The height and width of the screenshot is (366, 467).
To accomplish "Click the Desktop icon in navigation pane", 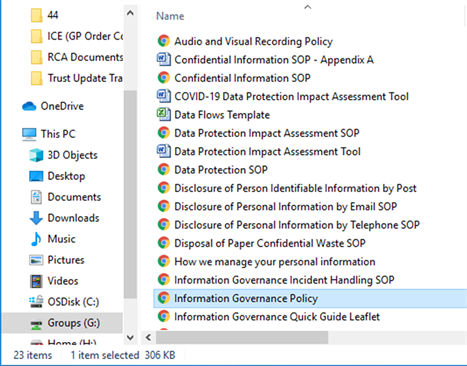I will [x=36, y=176].
